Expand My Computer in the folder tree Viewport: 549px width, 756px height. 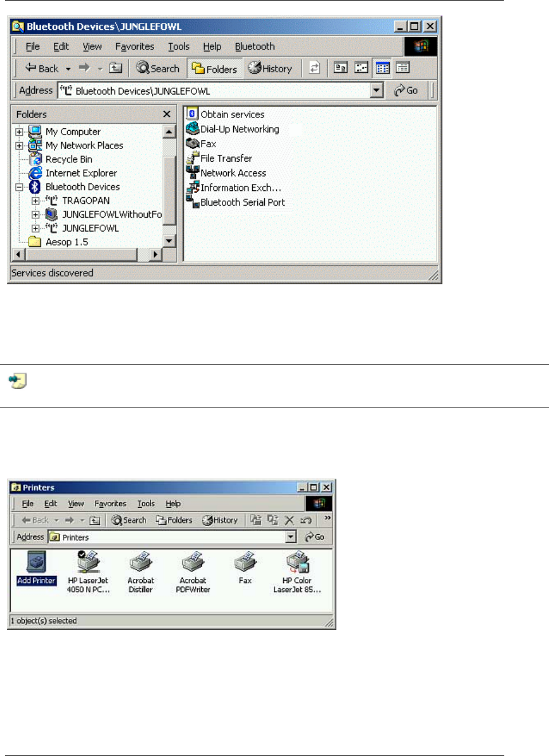[x=19, y=132]
